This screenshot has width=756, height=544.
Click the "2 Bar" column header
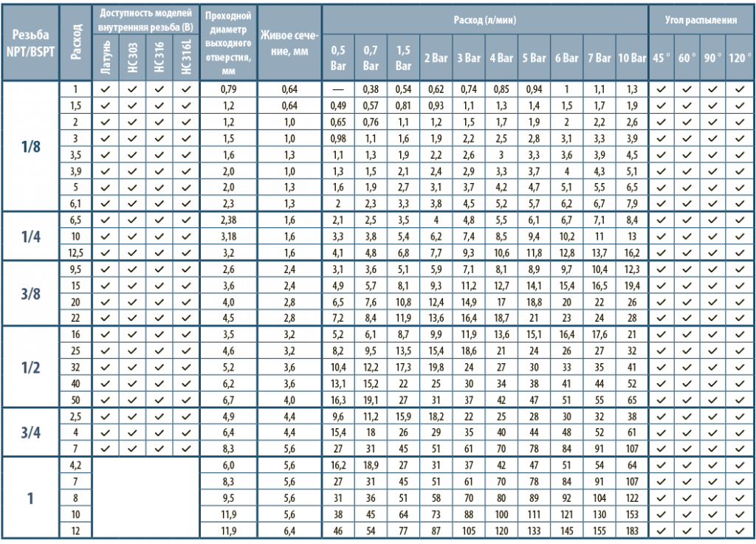436,58
